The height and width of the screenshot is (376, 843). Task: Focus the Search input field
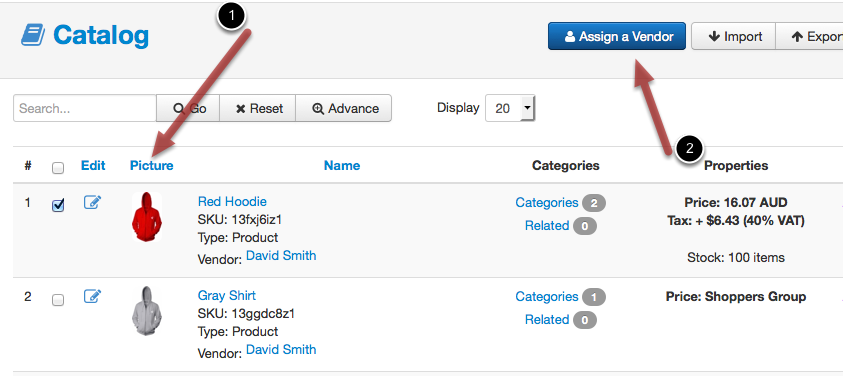pyautogui.click(x=85, y=108)
